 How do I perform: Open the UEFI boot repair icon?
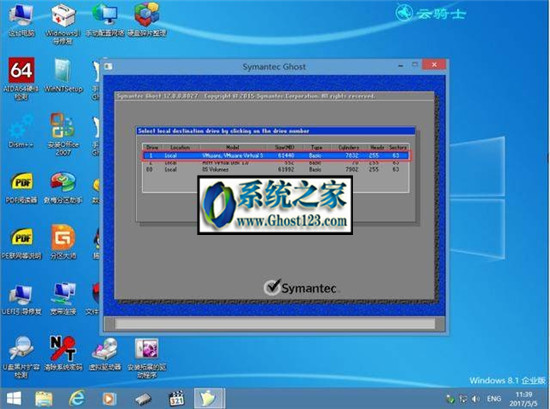click(21, 299)
